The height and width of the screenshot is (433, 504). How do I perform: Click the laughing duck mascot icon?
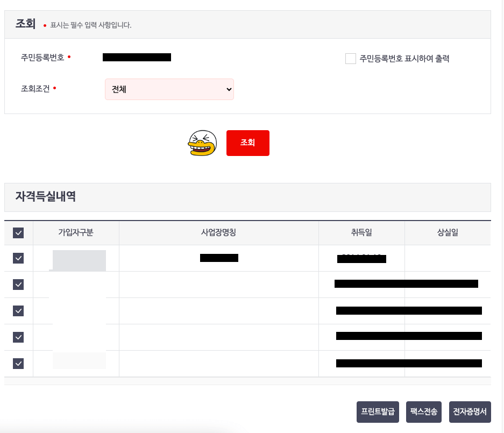pos(202,143)
